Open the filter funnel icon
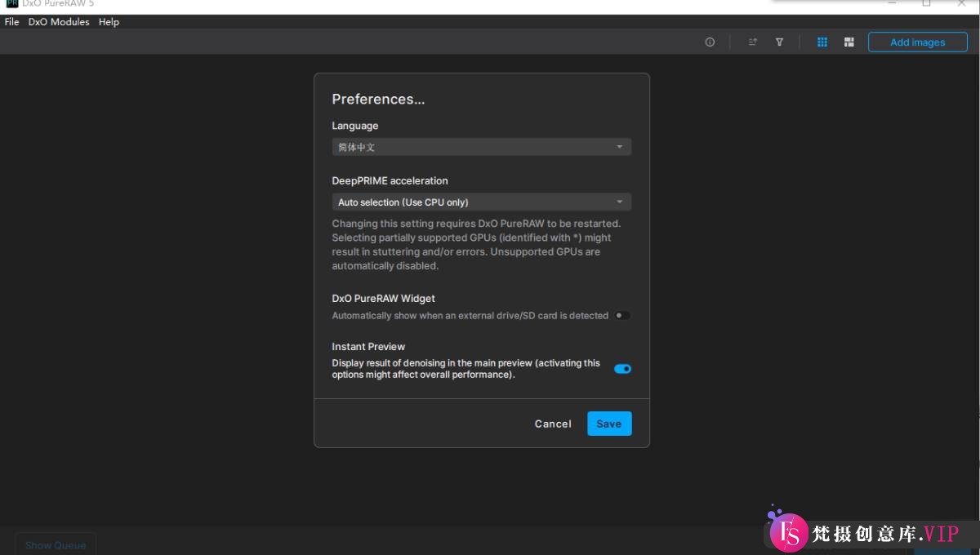This screenshot has height=555, width=980. [x=779, y=42]
